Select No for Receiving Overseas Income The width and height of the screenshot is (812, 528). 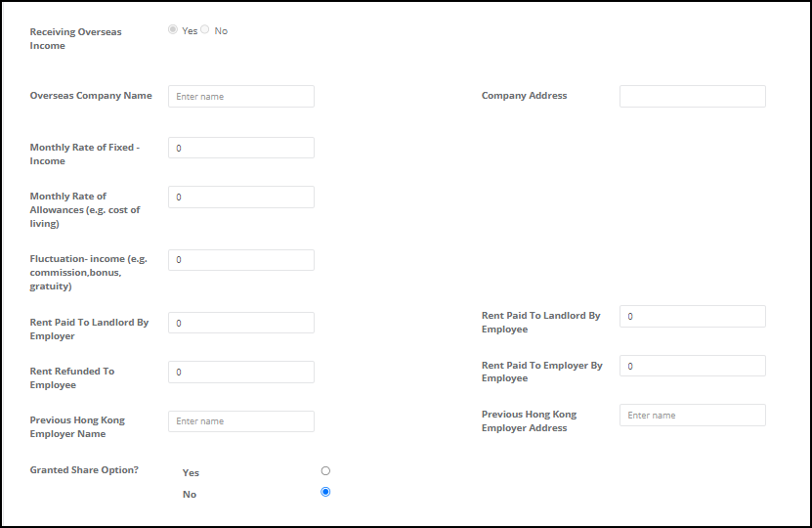(205, 29)
